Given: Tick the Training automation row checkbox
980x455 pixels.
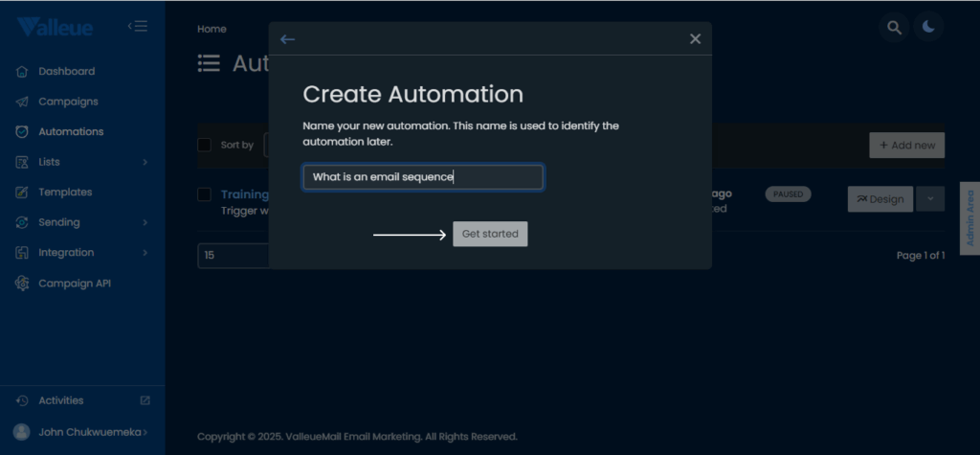Looking at the screenshot, I should [204, 194].
